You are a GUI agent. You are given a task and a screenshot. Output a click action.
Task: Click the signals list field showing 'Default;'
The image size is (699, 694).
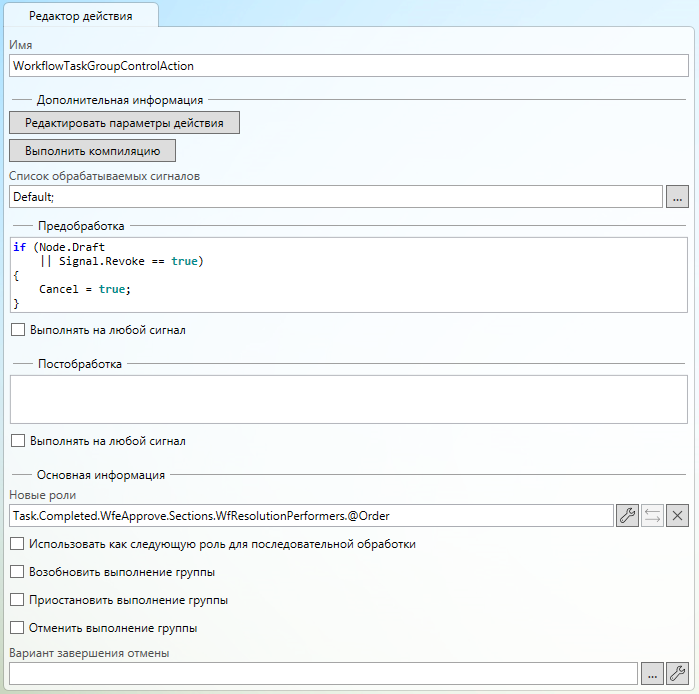(x=335, y=197)
